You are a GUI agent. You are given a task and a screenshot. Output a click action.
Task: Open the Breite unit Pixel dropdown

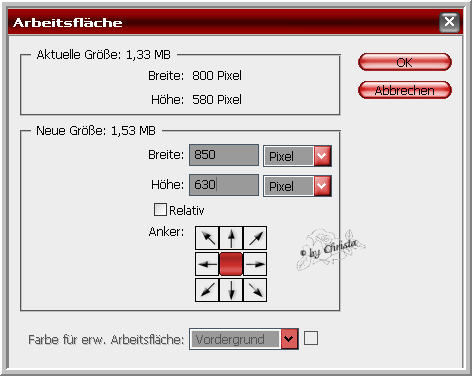[297, 156]
